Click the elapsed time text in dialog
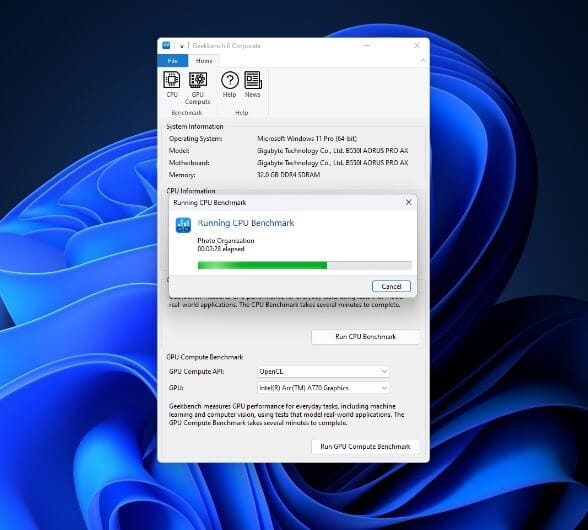This screenshot has width=588, height=530. 221,249
